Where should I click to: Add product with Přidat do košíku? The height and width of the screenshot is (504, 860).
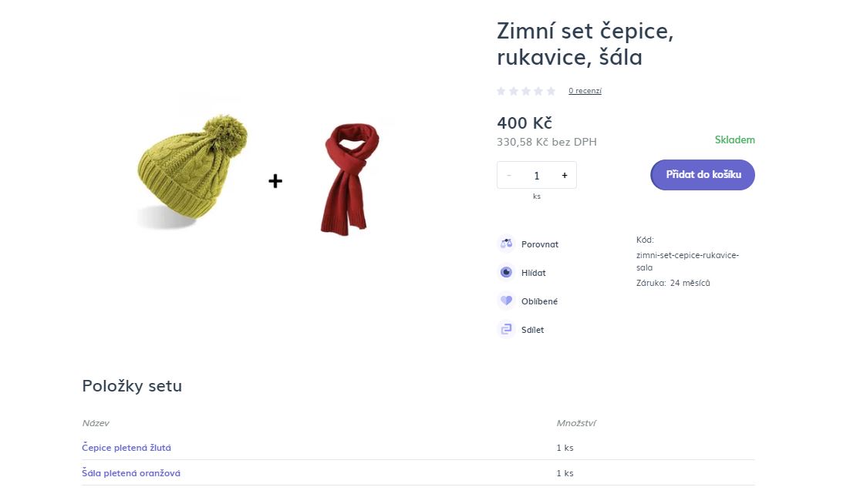click(x=703, y=175)
